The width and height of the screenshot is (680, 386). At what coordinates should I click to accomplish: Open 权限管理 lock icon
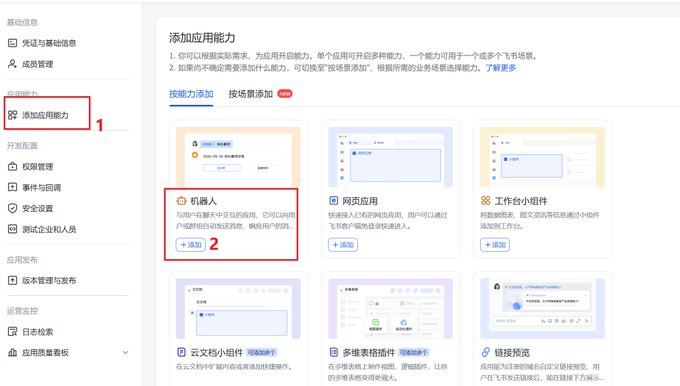[13, 167]
